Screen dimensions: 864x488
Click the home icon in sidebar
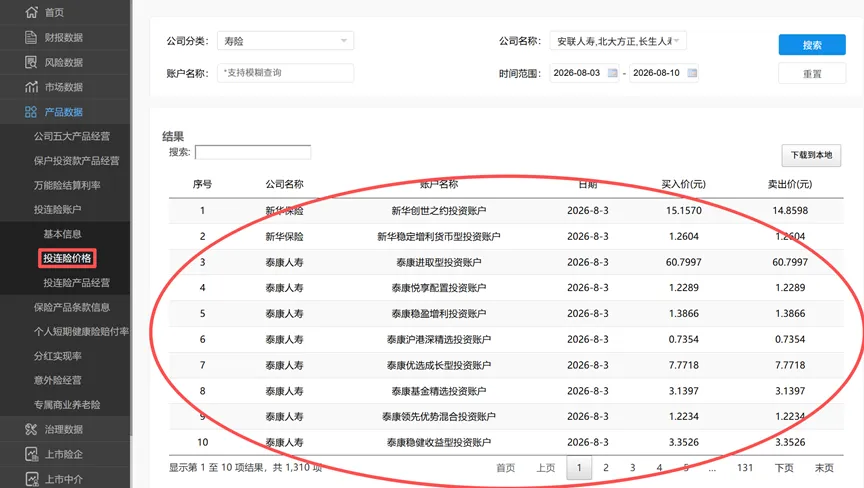(31, 12)
